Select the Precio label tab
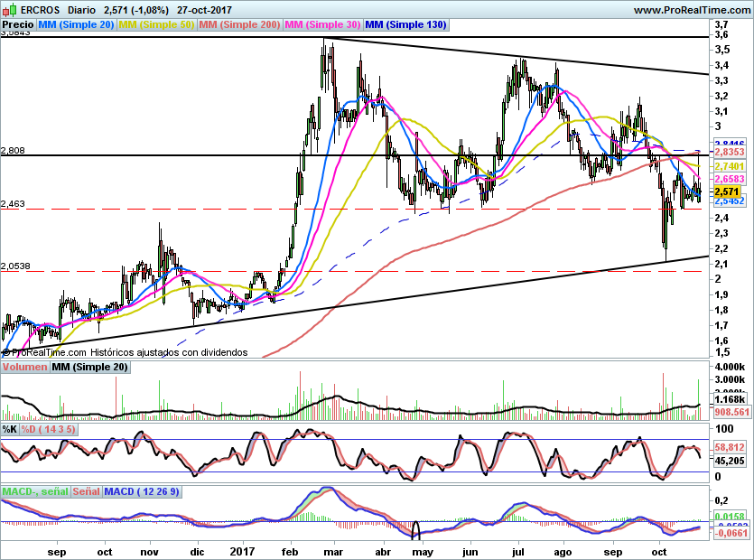 (x=19, y=25)
